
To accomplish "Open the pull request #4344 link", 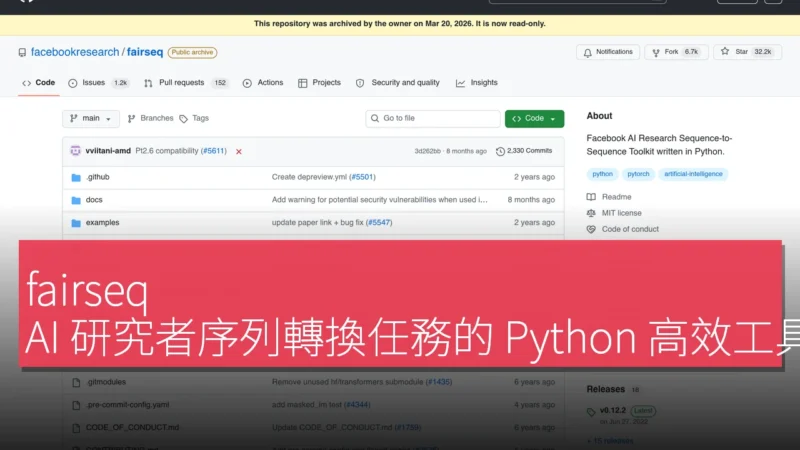I will coord(357,405).
